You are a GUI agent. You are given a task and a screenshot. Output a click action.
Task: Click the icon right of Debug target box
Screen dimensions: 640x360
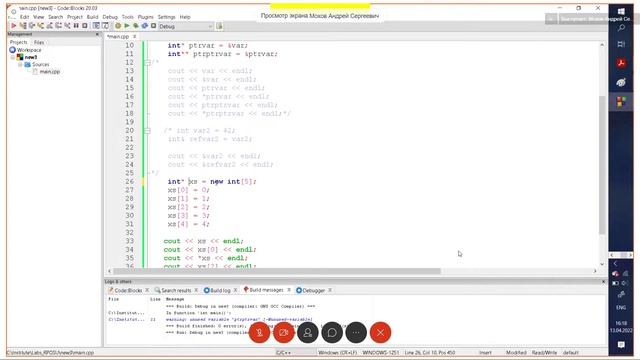tap(219, 26)
